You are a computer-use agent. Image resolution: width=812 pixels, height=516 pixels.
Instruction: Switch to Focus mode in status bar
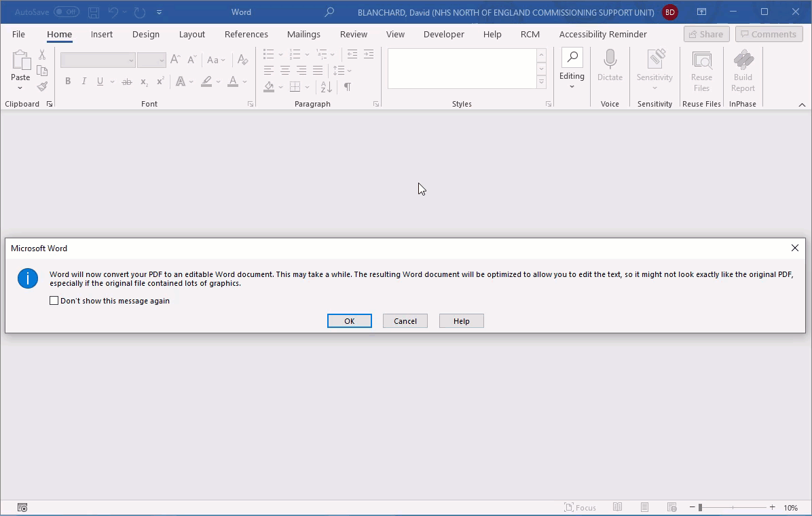(x=580, y=508)
